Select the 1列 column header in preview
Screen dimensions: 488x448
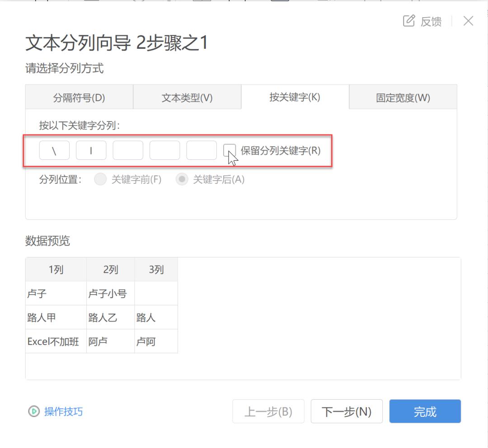click(55, 269)
